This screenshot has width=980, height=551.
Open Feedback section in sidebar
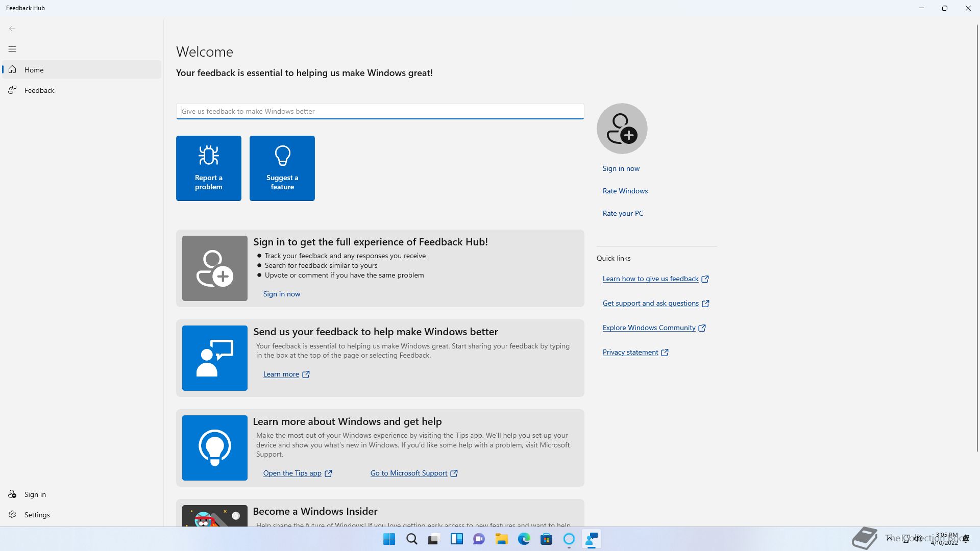82,90
